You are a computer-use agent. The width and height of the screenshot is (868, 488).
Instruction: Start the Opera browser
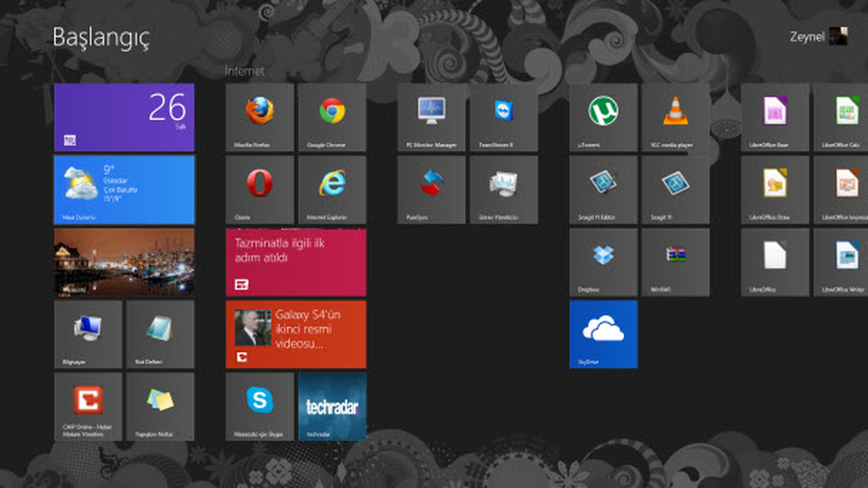[259, 189]
